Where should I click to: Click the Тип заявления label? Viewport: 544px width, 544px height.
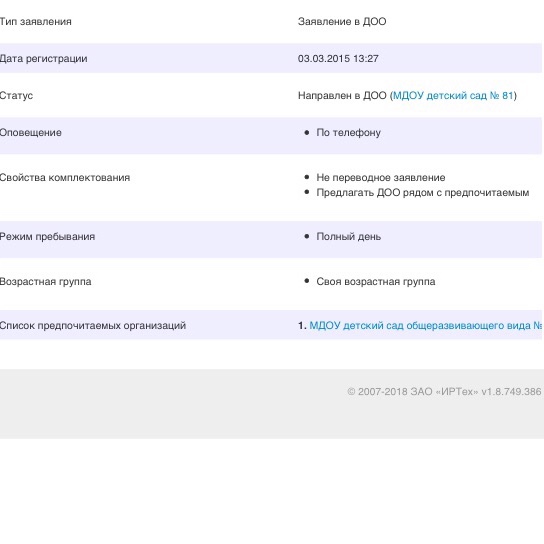coord(35,22)
